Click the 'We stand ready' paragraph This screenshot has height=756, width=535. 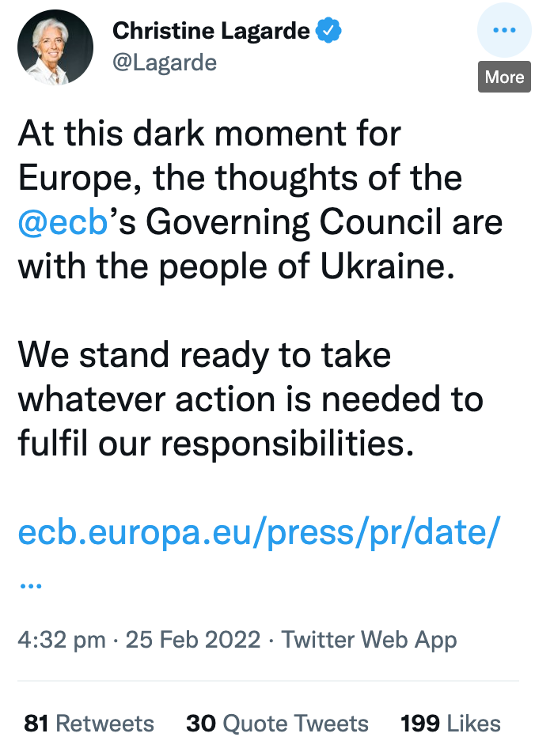click(251, 399)
